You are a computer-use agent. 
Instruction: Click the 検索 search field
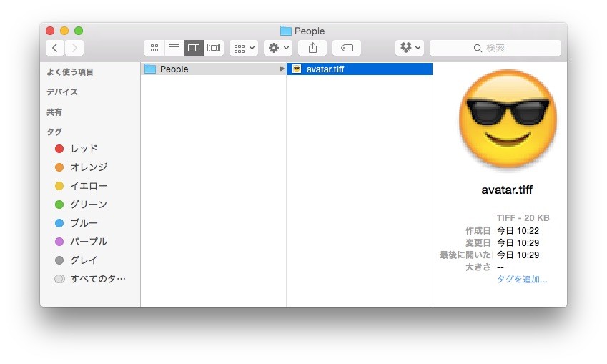tap(495, 48)
